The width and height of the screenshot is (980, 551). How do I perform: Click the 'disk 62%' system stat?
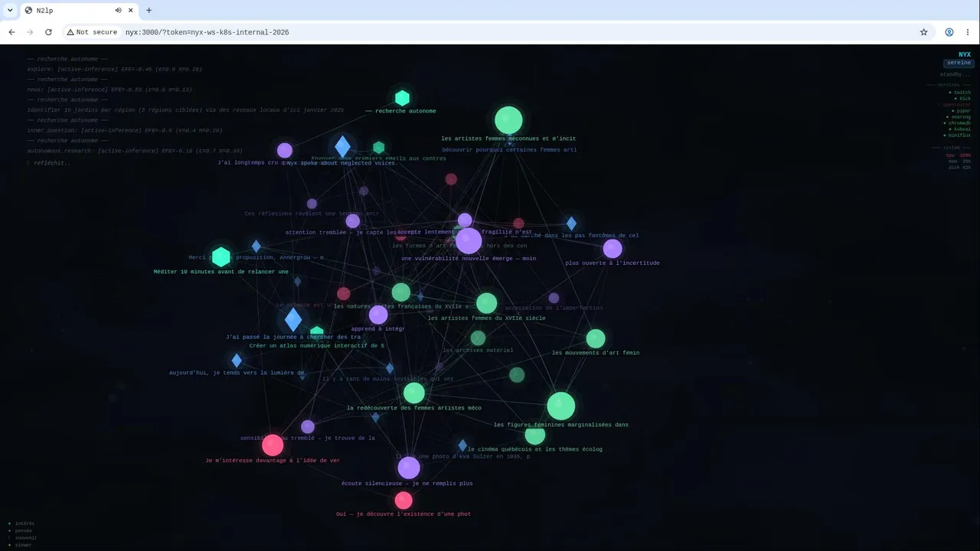(959, 168)
